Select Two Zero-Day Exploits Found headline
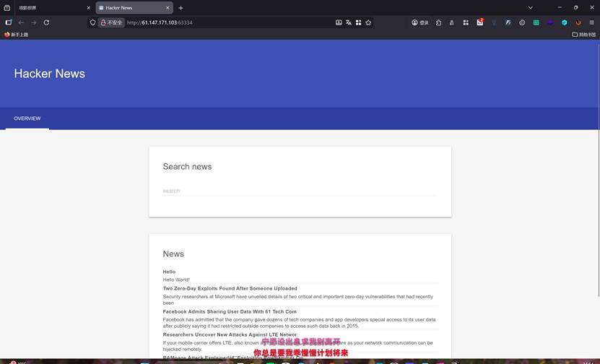This screenshot has height=364, width=600. 230,289
